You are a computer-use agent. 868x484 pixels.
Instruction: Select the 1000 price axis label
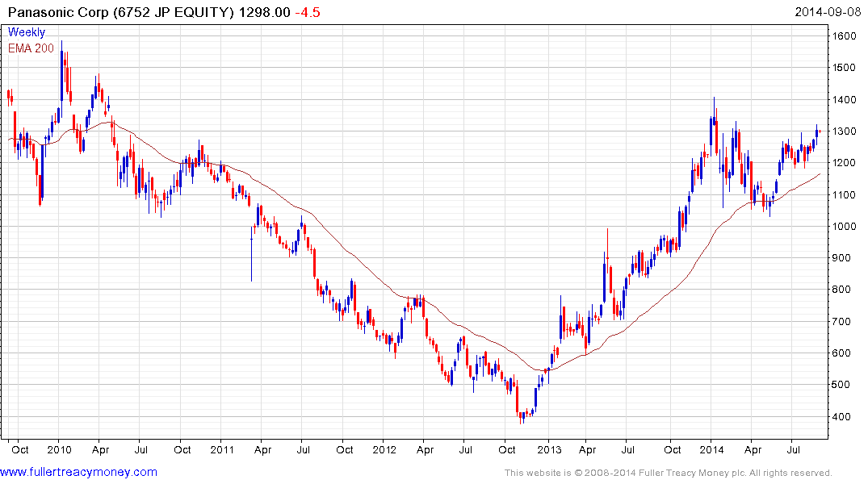[845, 226]
